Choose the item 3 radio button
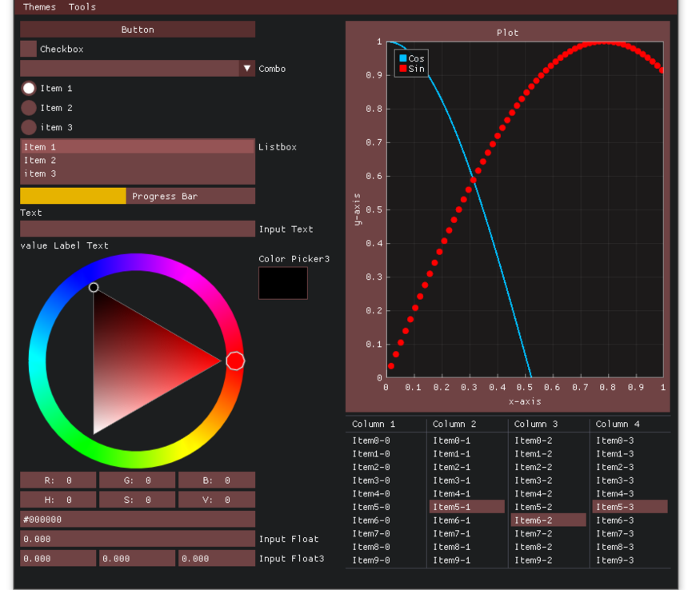This screenshot has height=590, width=700. (29, 127)
